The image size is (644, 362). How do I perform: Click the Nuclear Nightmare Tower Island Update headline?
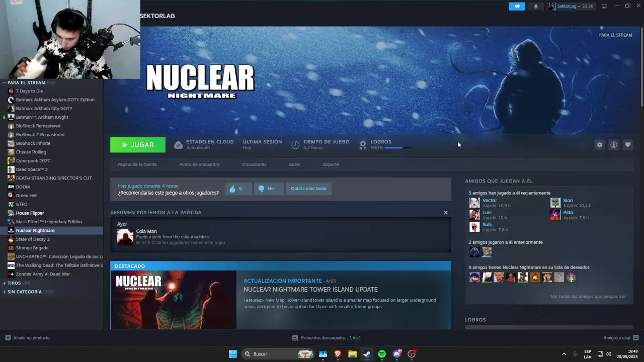[310, 290]
